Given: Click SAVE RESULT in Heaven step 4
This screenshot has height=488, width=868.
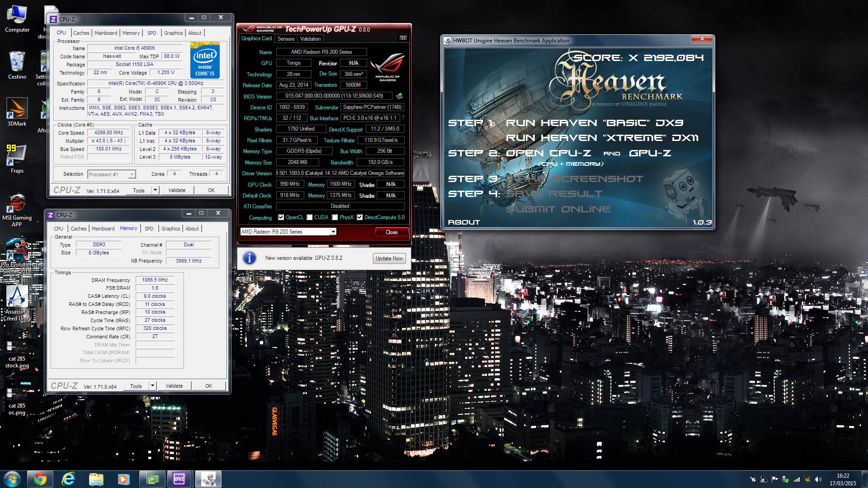Looking at the screenshot, I should point(554,194).
